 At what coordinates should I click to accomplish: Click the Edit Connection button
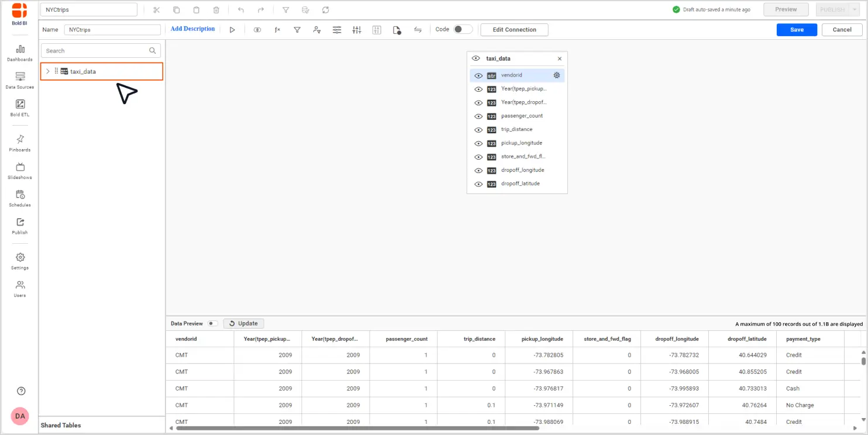tap(514, 30)
